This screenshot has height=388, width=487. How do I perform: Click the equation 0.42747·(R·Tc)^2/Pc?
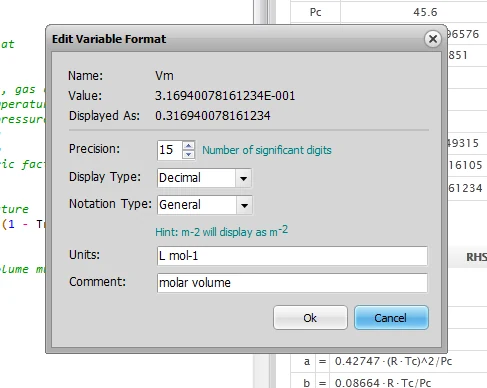click(393, 361)
